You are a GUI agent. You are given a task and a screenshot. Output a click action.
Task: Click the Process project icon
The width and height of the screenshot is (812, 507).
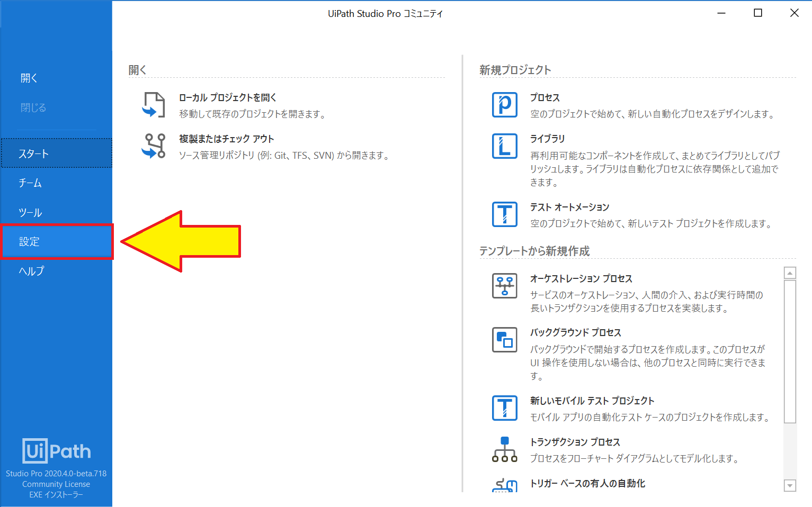(505, 105)
